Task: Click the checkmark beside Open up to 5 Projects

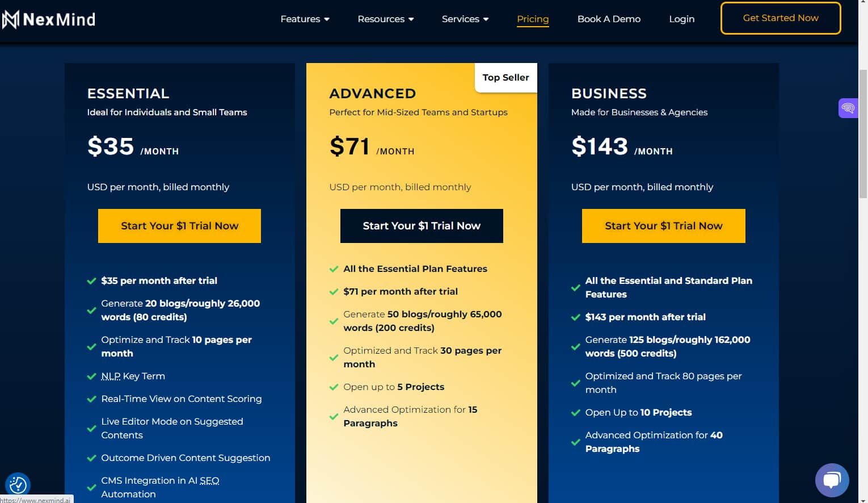Action: pos(334,387)
